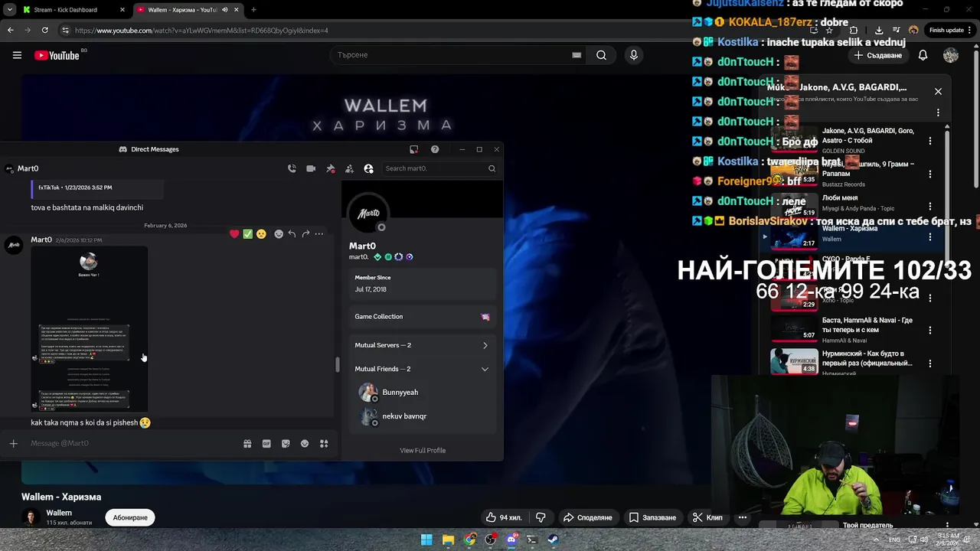Open the Game Collection section

point(422,316)
